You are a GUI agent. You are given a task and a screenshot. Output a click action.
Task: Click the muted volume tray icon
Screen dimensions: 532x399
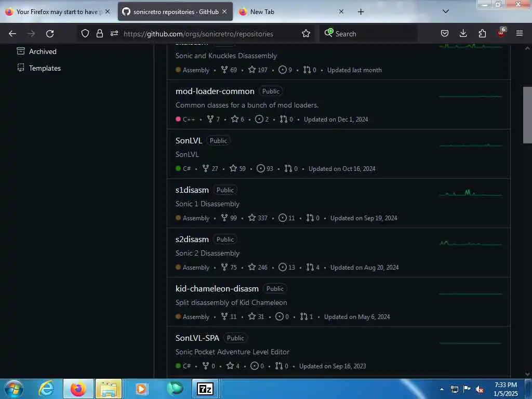pyautogui.click(x=480, y=390)
